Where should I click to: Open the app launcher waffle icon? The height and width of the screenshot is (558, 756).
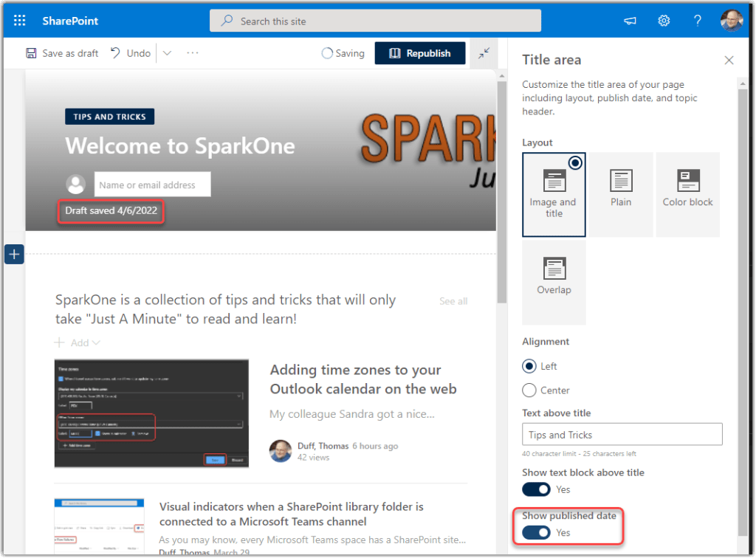(20, 21)
